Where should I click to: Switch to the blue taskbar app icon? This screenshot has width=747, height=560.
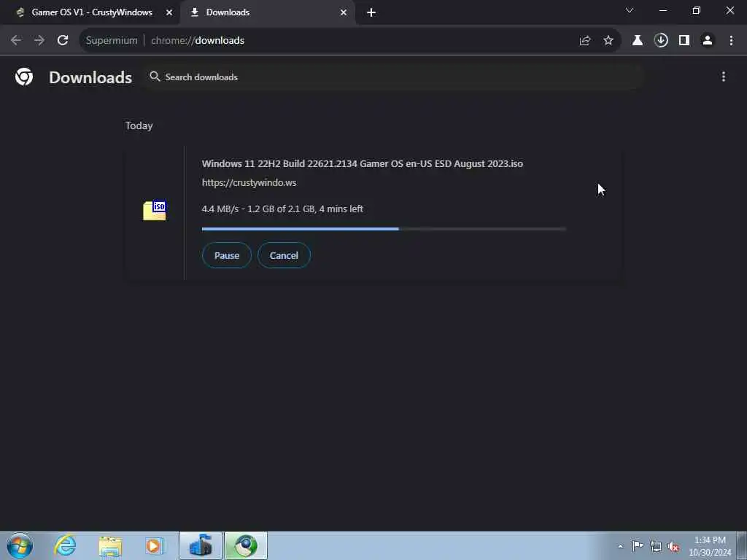(x=201, y=545)
